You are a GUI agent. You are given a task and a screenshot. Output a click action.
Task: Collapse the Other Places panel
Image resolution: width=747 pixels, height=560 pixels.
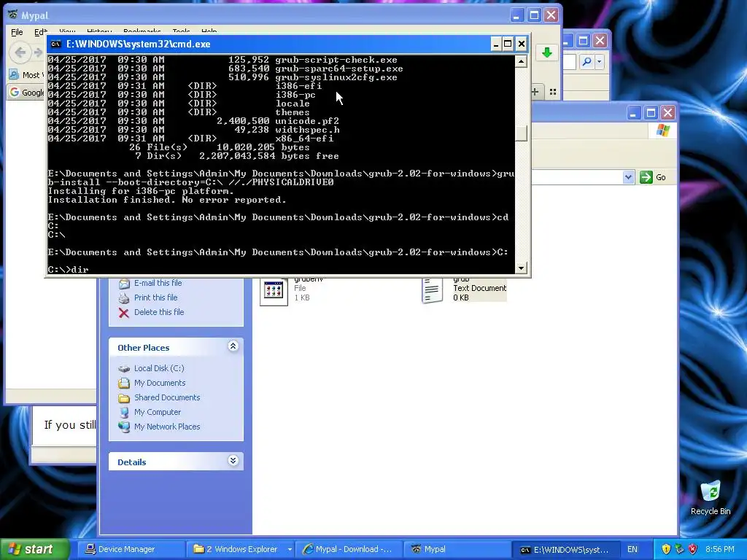pos(233,346)
